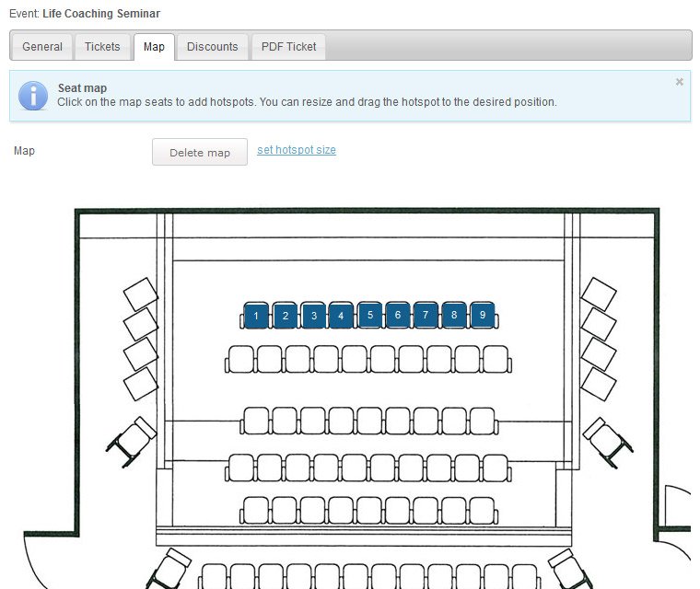Dismiss the Seat map info notice
This screenshot has width=700, height=589.
(x=679, y=82)
